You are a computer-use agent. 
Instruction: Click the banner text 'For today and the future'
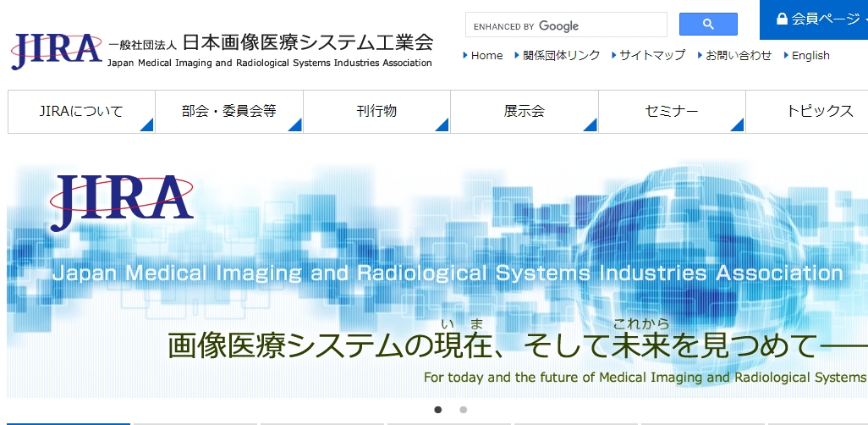point(508,378)
